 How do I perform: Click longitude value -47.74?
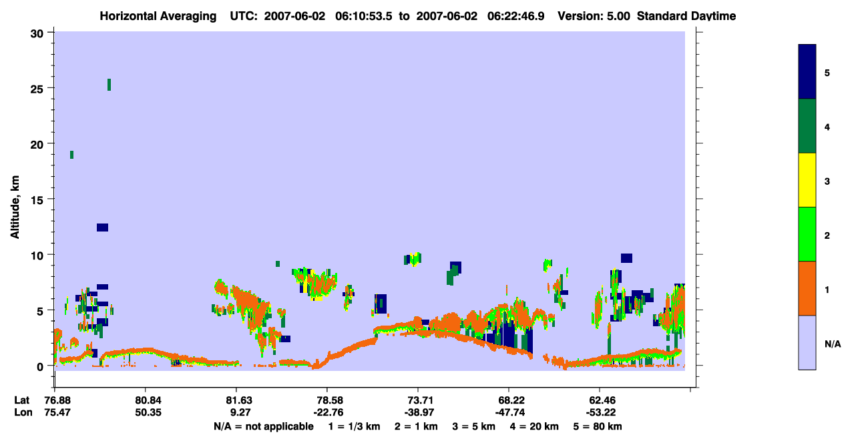(x=509, y=413)
